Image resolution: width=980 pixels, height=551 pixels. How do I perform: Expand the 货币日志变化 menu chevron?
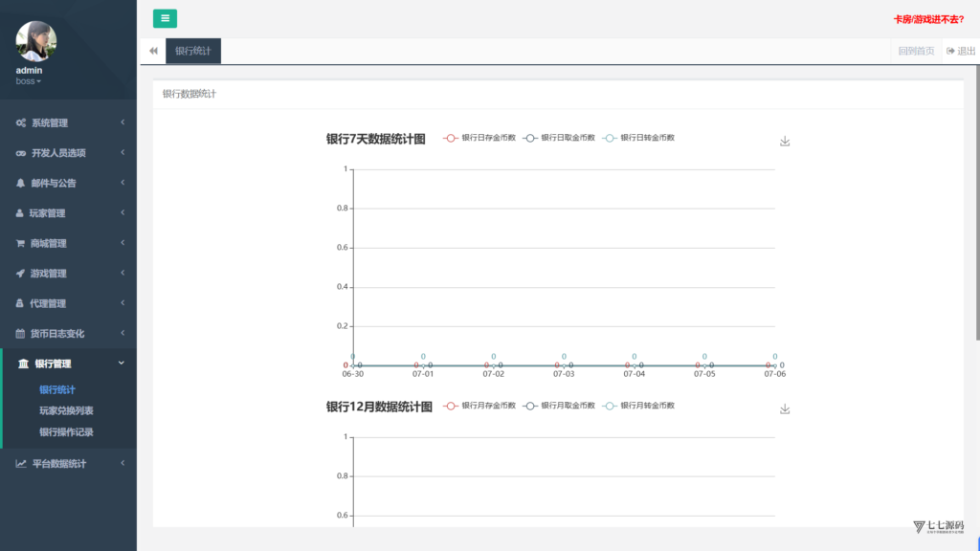[x=122, y=333]
